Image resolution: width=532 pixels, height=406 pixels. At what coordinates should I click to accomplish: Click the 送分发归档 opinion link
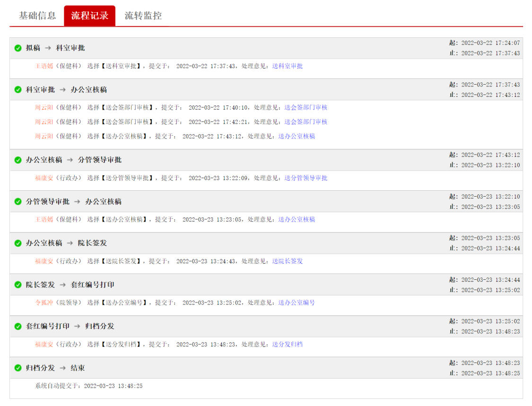pyautogui.click(x=288, y=345)
